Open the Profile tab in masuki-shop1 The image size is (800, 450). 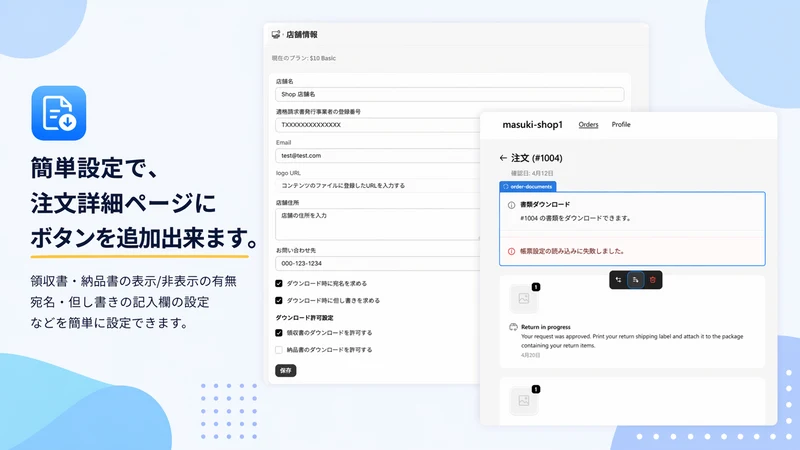[621, 124]
